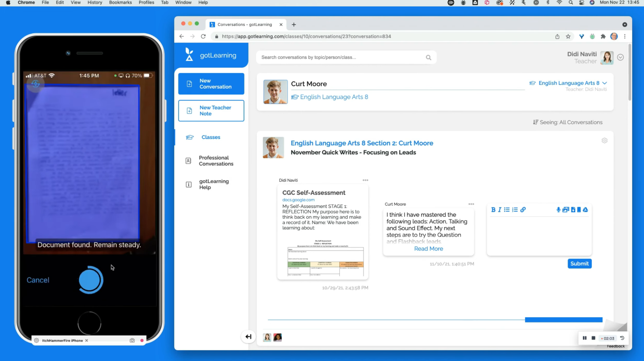
Task: Insert a hyperlink in reply editor
Action: pos(523,210)
